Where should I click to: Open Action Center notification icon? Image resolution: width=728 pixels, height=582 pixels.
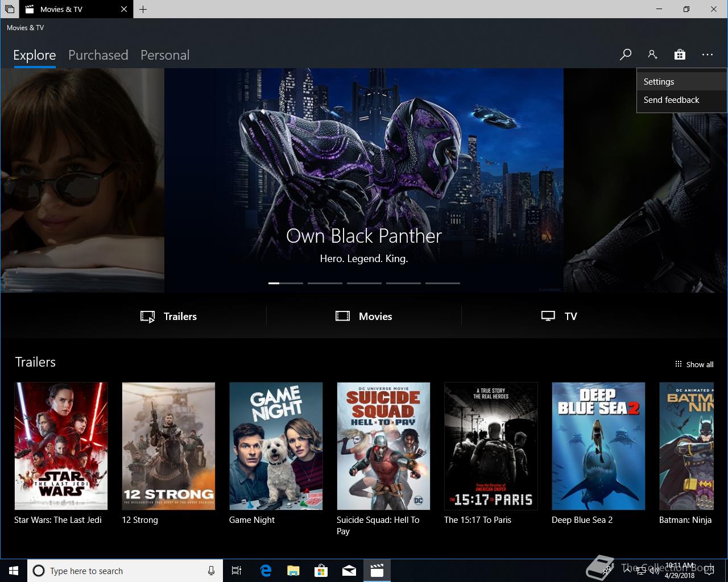[709, 571]
